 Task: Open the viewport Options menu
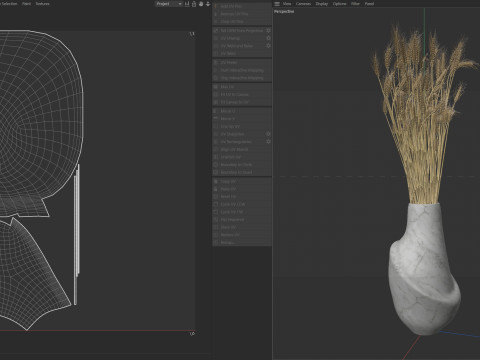[x=340, y=4]
